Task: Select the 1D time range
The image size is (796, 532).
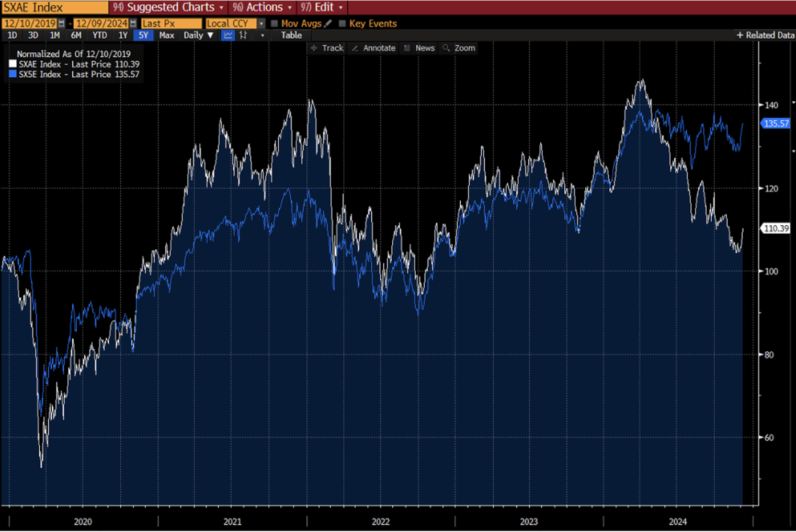Action: click(x=12, y=36)
